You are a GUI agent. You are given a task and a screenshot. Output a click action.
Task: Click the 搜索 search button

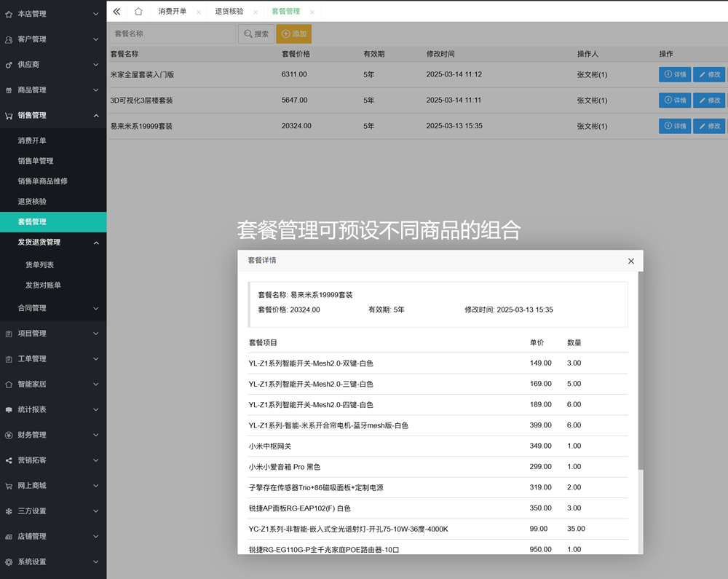pos(256,34)
